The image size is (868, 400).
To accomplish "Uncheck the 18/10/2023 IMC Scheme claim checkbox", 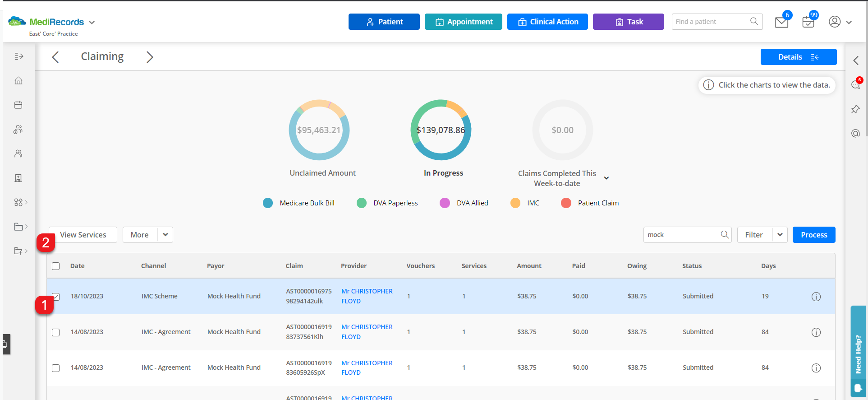I will coord(56,297).
